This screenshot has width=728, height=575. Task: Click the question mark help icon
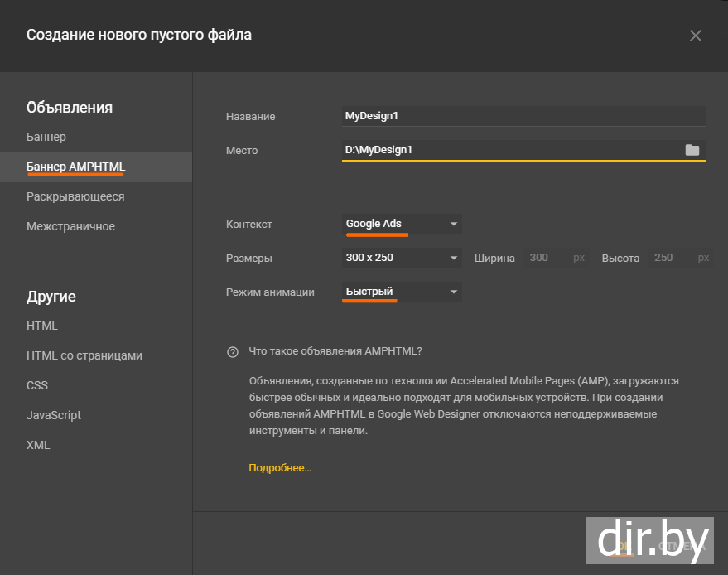point(233,351)
